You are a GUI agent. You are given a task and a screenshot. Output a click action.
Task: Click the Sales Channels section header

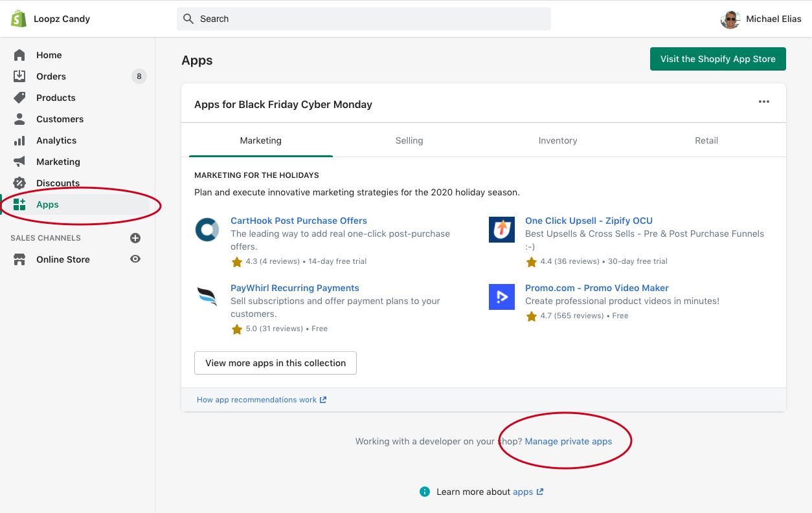[46, 238]
